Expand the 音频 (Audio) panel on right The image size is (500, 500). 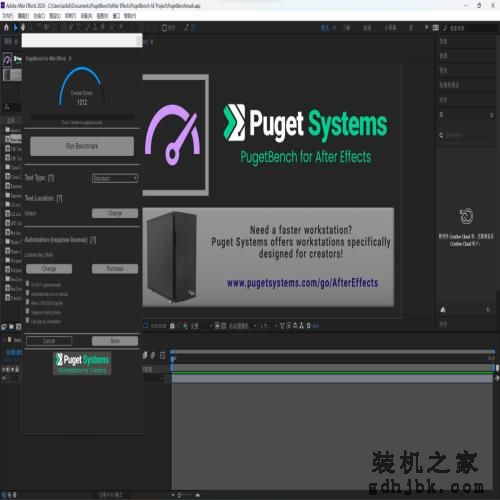pyautogui.click(x=443, y=56)
